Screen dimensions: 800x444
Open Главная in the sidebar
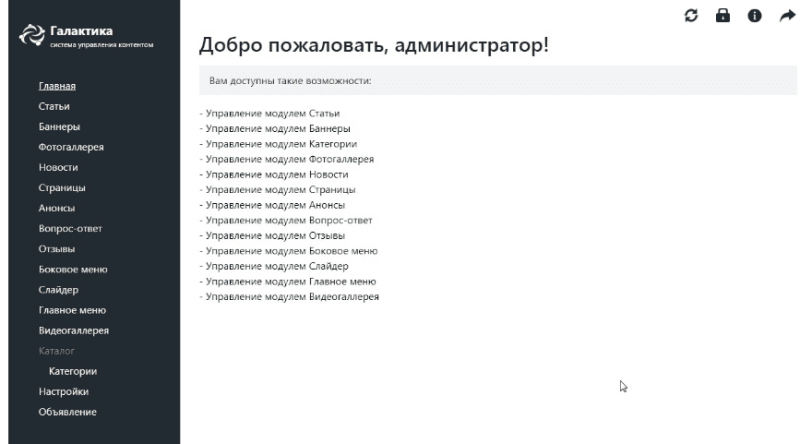[56, 86]
